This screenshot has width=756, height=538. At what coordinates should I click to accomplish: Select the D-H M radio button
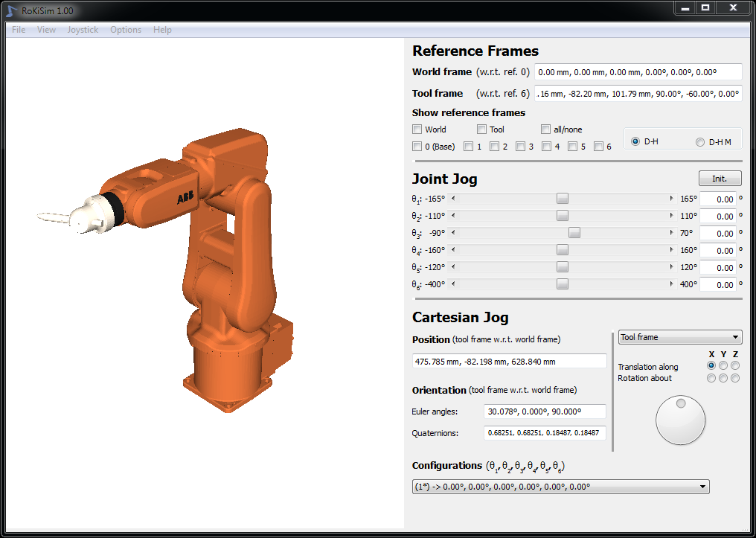pos(699,142)
